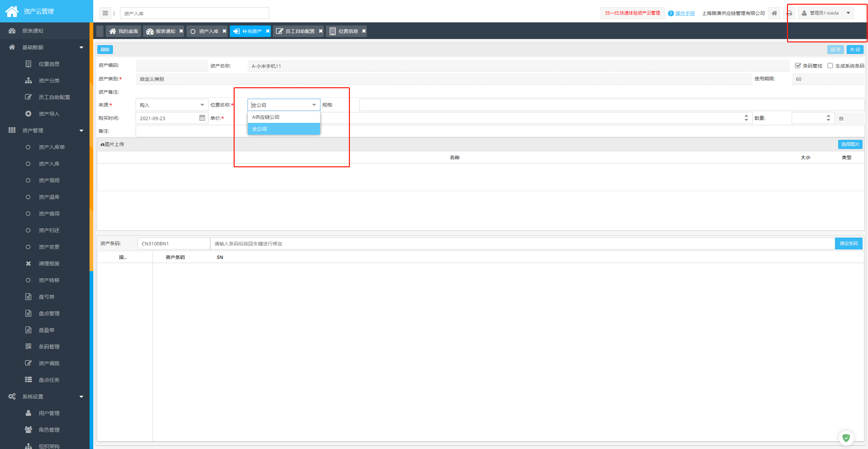
Task: Open 资产借用 sidebar item
Action: (44, 213)
